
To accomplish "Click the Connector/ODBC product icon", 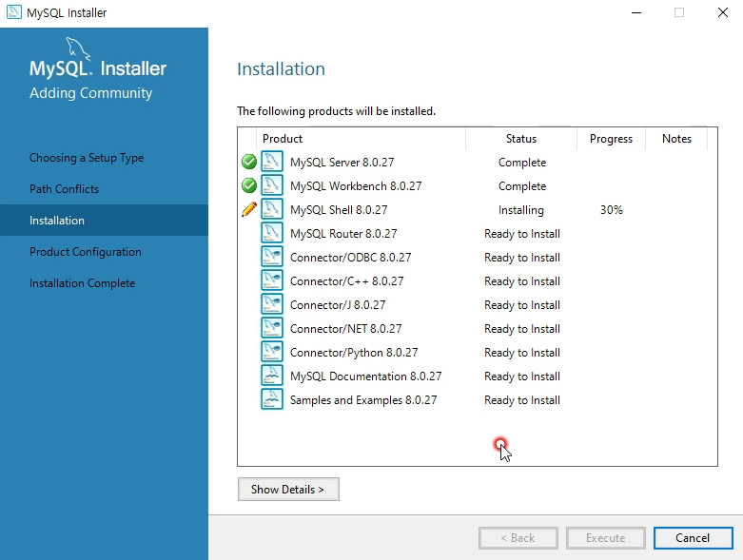I will [272, 257].
